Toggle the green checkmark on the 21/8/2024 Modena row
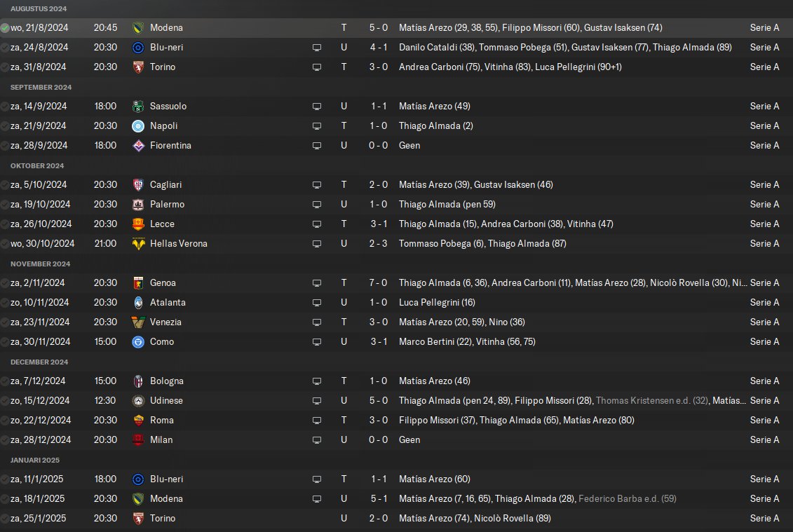The height and width of the screenshot is (532, 793). 5,28
